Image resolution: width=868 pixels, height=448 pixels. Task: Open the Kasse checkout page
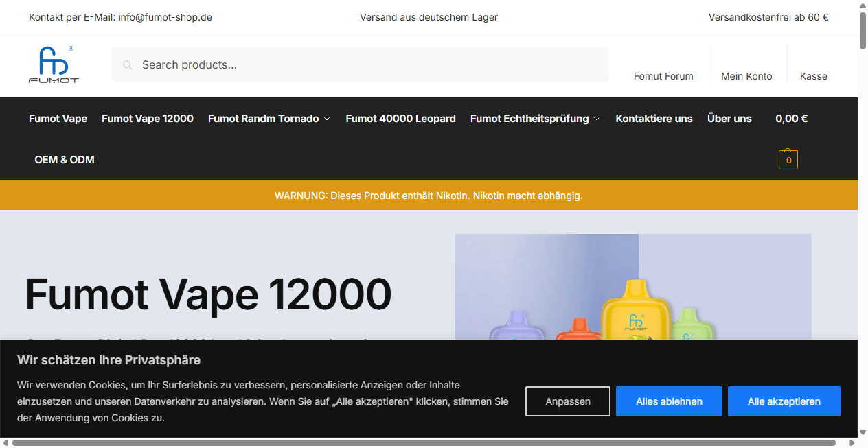tap(813, 76)
